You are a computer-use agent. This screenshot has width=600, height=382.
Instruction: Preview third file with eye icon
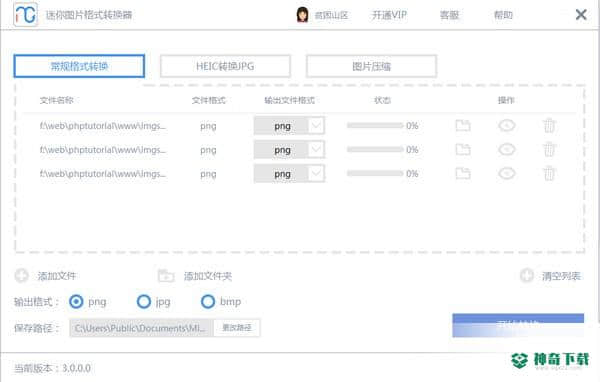(x=507, y=173)
